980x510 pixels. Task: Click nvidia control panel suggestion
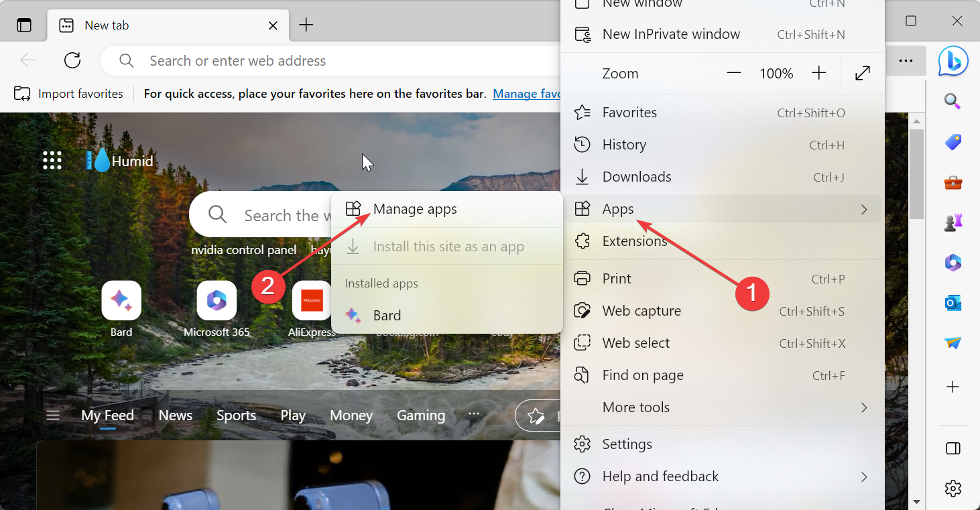(244, 250)
